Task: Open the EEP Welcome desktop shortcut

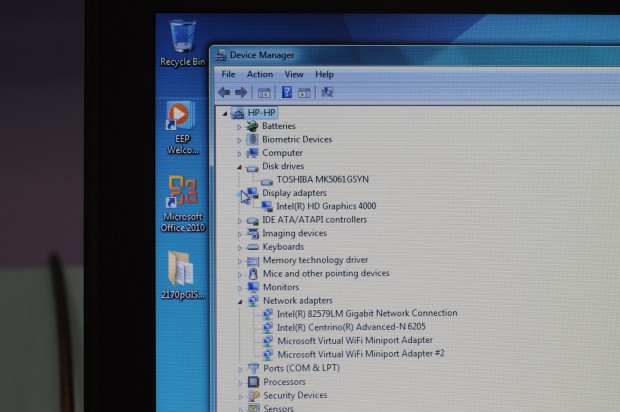Action: pyautogui.click(x=182, y=127)
